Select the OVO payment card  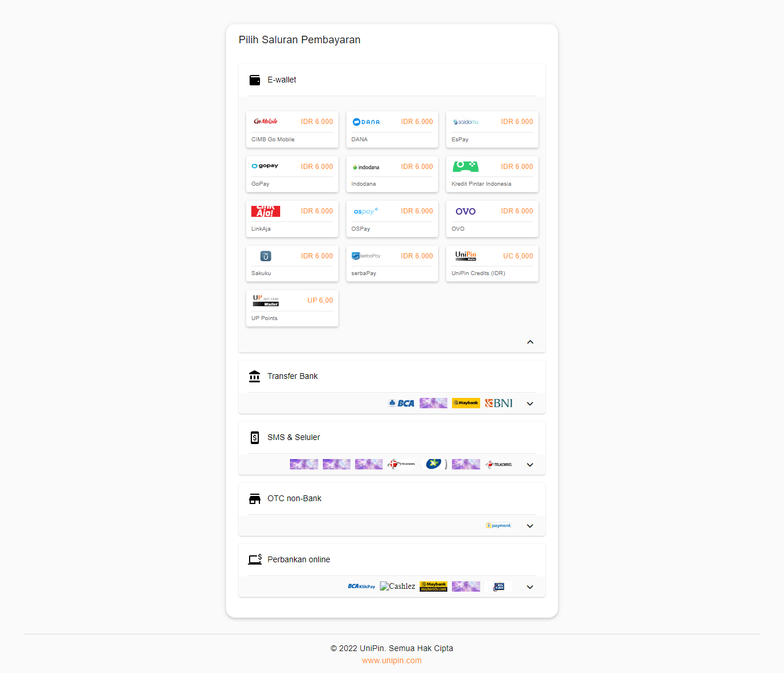click(x=492, y=219)
